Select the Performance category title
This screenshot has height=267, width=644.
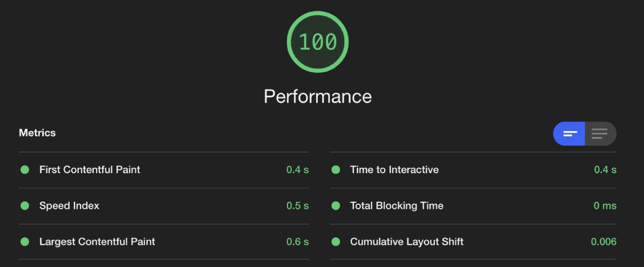click(x=318, y=97)
